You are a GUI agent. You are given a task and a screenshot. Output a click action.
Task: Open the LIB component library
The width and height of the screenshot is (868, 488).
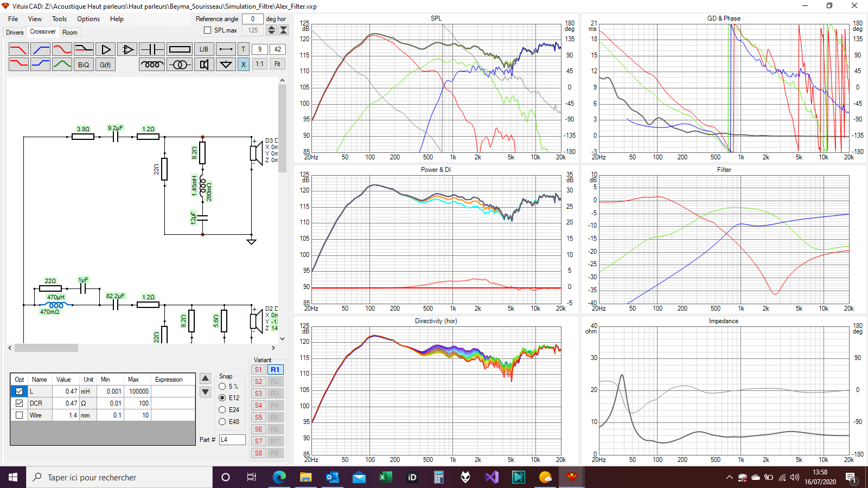click(204, 49)
